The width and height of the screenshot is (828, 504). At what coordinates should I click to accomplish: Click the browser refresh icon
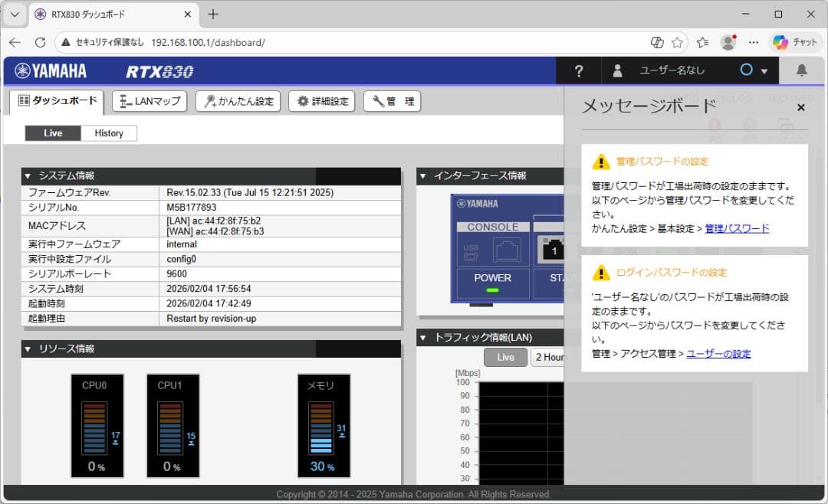(x=40, y=42)
